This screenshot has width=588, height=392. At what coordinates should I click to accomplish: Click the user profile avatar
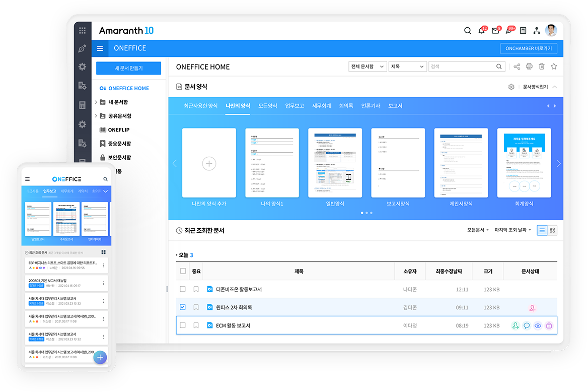551,30
